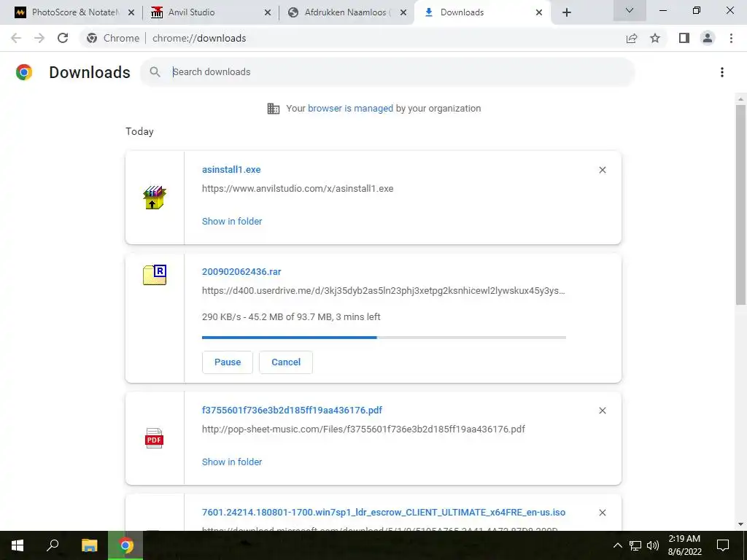Open File Explorer from the taskbar
Image resolution: width=747 pixels, height=560 pixels.
[x=89, y=545]
